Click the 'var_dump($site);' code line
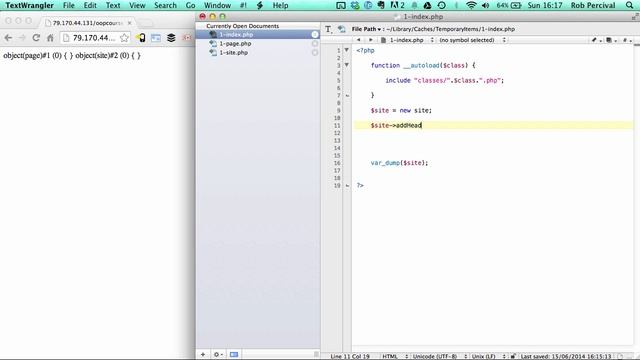 [399, 162]
